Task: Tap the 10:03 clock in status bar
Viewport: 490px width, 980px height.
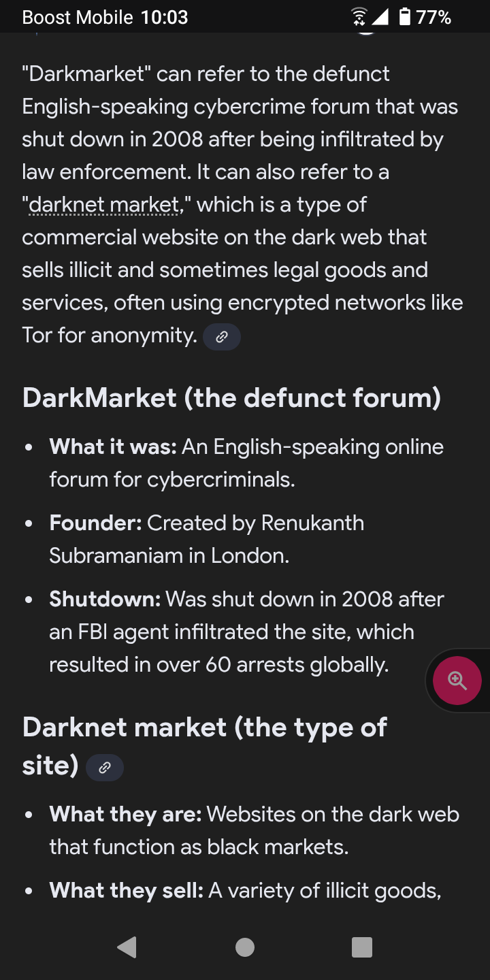Action: [164, 17]
